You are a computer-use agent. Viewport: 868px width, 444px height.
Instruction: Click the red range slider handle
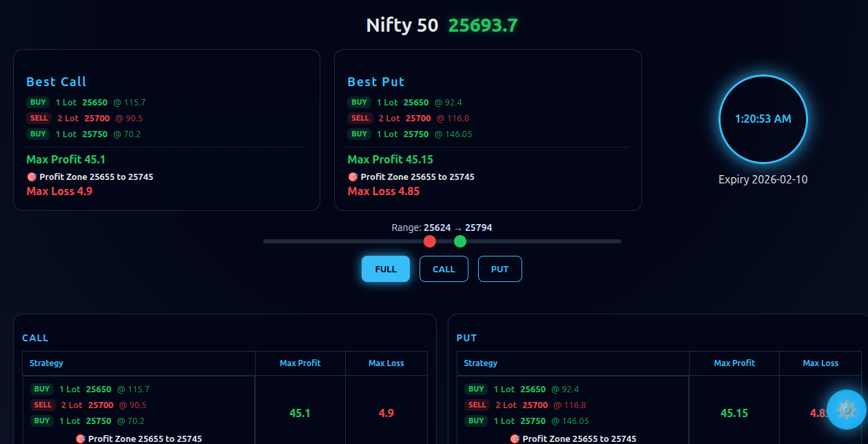click(x=430, y=241)
